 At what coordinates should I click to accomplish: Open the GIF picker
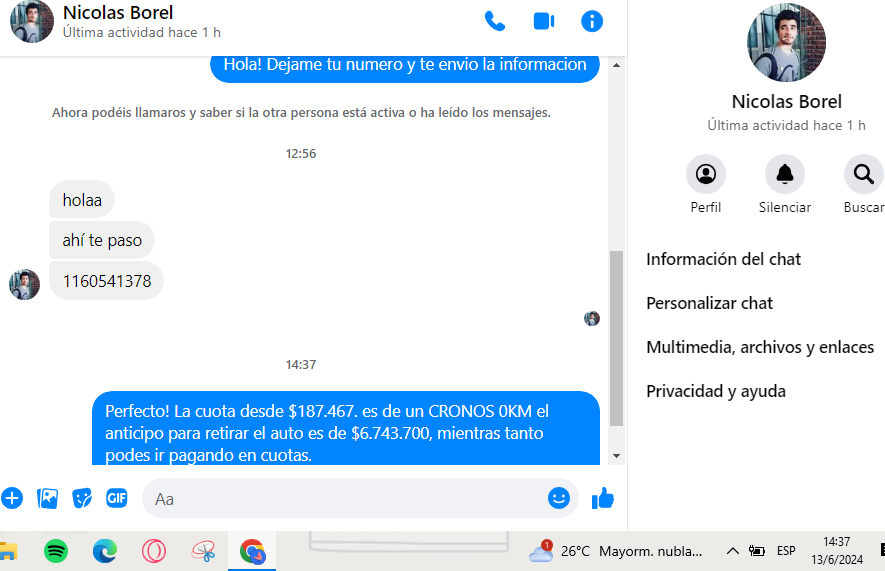(x=117, y=498)
